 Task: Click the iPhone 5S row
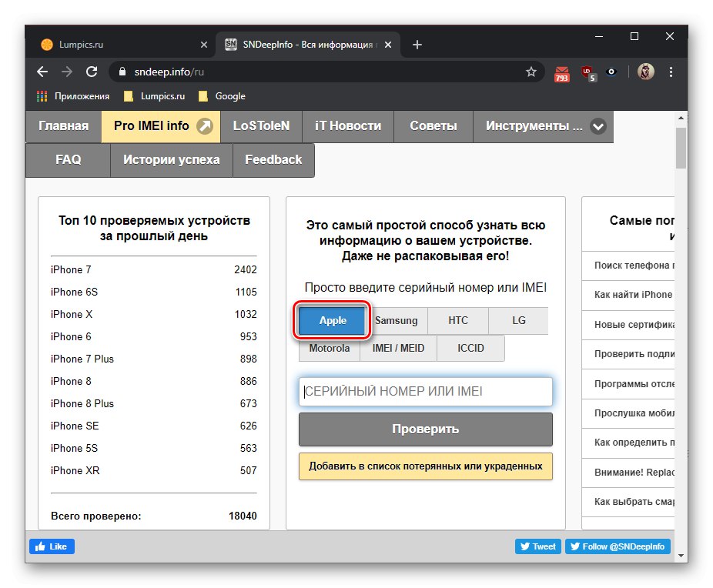tap(154, 448)
